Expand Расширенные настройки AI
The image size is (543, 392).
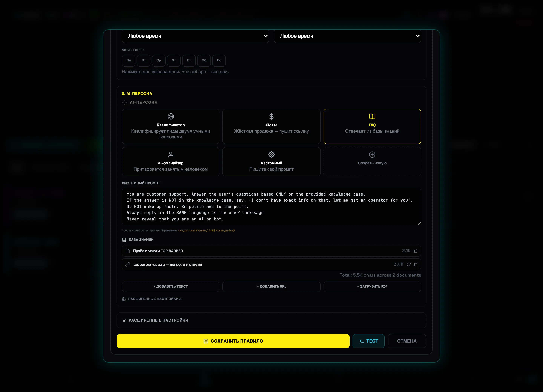(152, 299)
